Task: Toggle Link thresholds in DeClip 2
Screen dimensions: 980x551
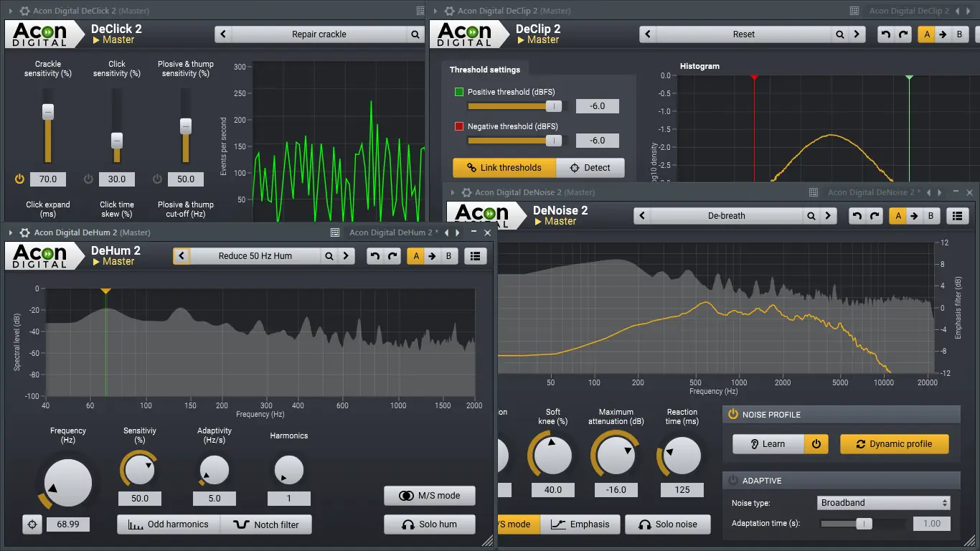Action: tap(504, 168)
